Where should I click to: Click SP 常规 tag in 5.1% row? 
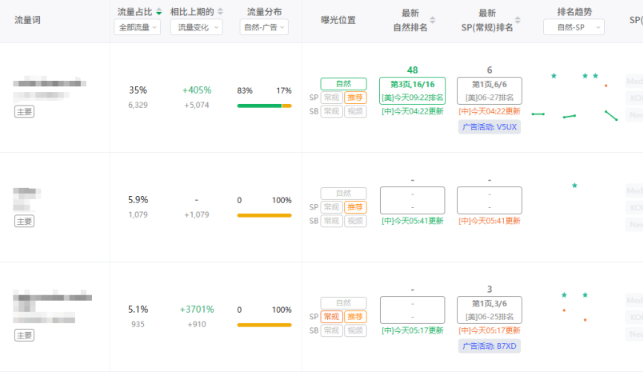tap(331, 317)
